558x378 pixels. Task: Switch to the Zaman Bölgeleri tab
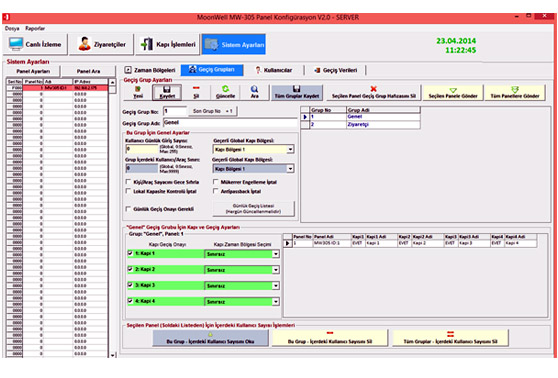point(150,70)
